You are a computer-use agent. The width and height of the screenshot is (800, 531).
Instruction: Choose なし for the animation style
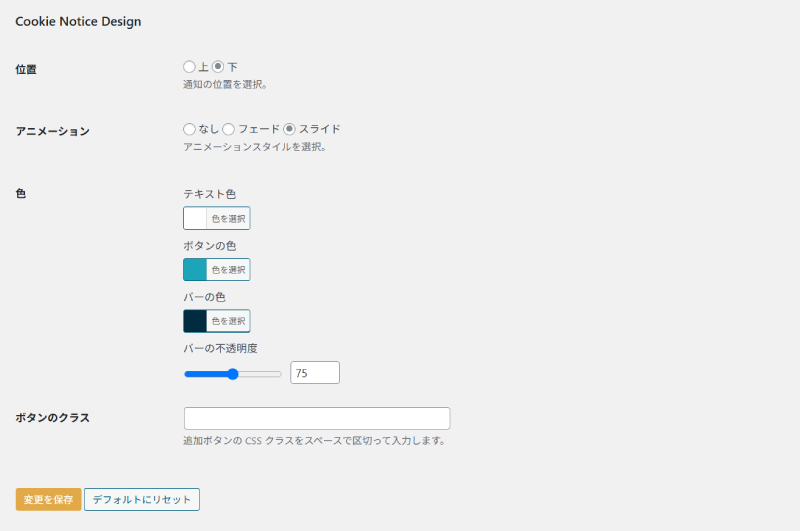coord(190,129)
